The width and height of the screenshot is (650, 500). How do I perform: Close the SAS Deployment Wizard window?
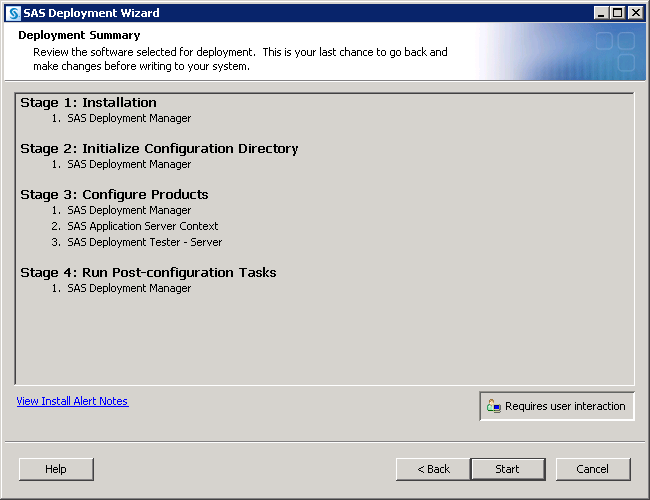click(634, 13)
